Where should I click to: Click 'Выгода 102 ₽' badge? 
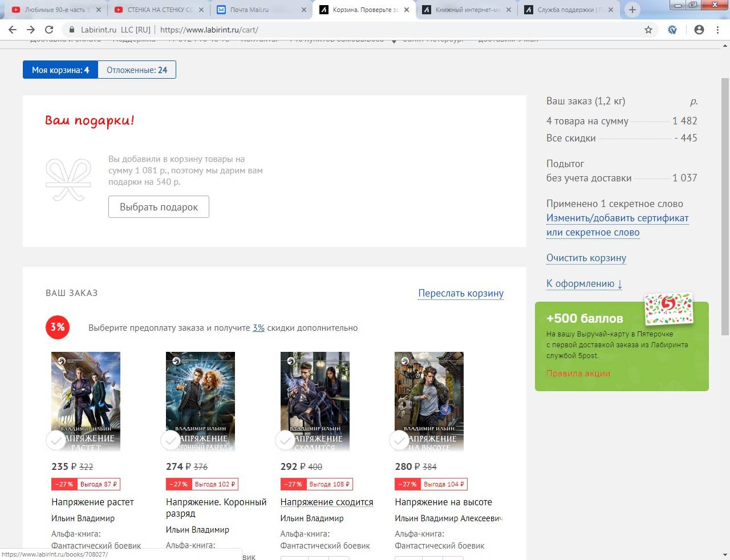(x=214, y=484)
